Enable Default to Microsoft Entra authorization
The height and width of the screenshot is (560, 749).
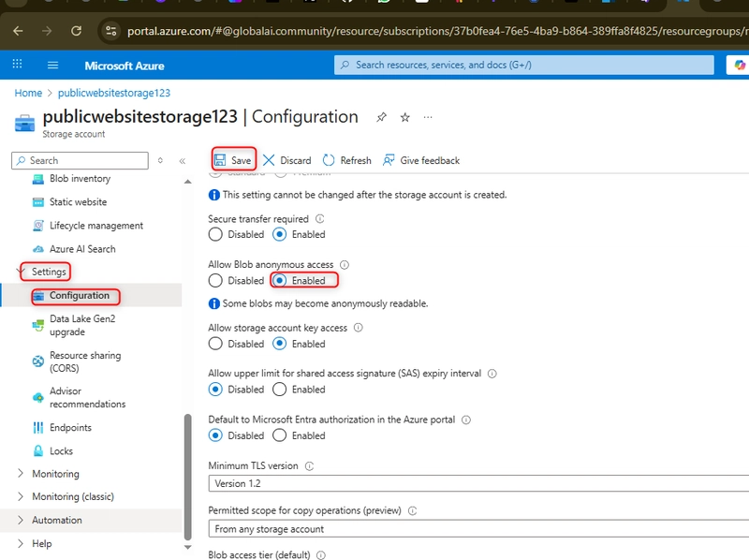tap(279, 435)
